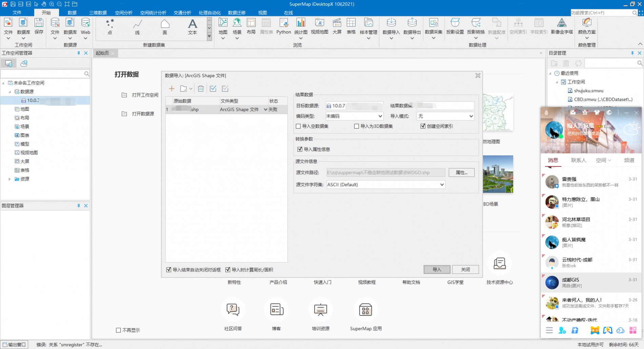The height and width of the screenshot is (349, 644).
Task: Toggle 导入属性信息 checkbox
Action: [300, 149]
